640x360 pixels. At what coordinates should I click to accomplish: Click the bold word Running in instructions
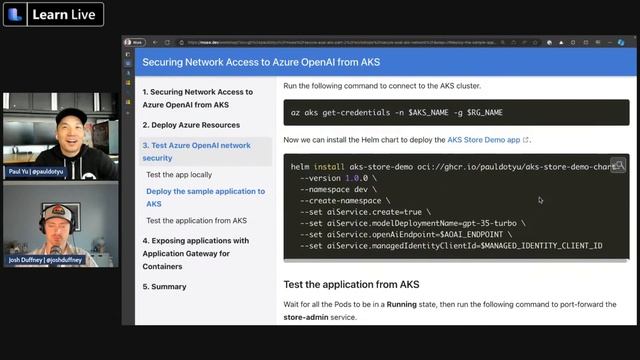[402, 304]
